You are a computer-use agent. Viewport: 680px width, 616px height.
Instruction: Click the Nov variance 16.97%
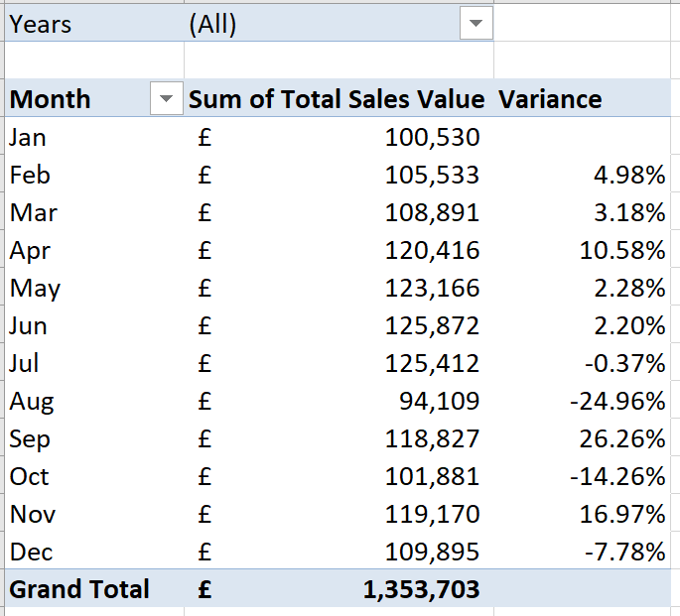tap(622, 515)
